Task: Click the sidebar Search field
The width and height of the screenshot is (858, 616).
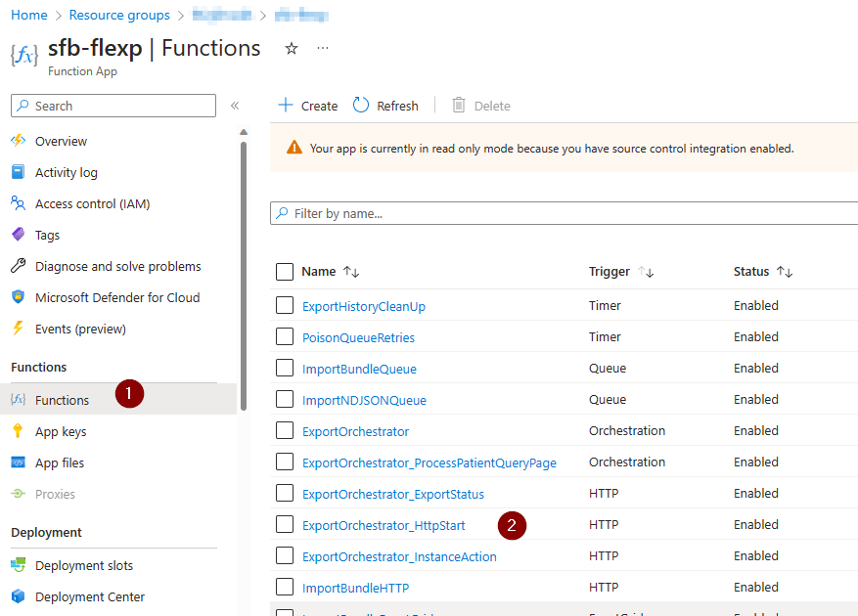Action: (x=113, y=106)
